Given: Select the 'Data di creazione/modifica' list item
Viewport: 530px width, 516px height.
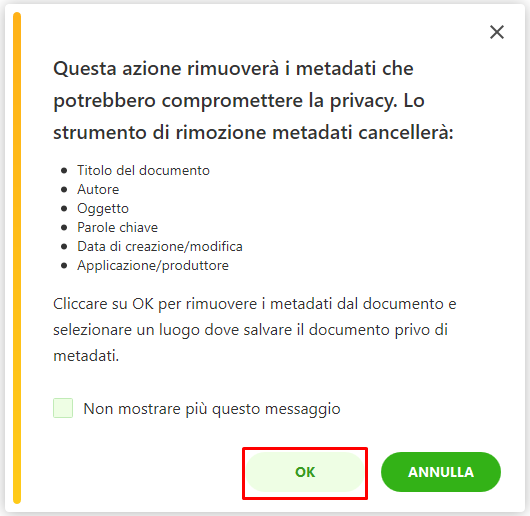Looking at the screenshot, I should (x=160, y=246).
